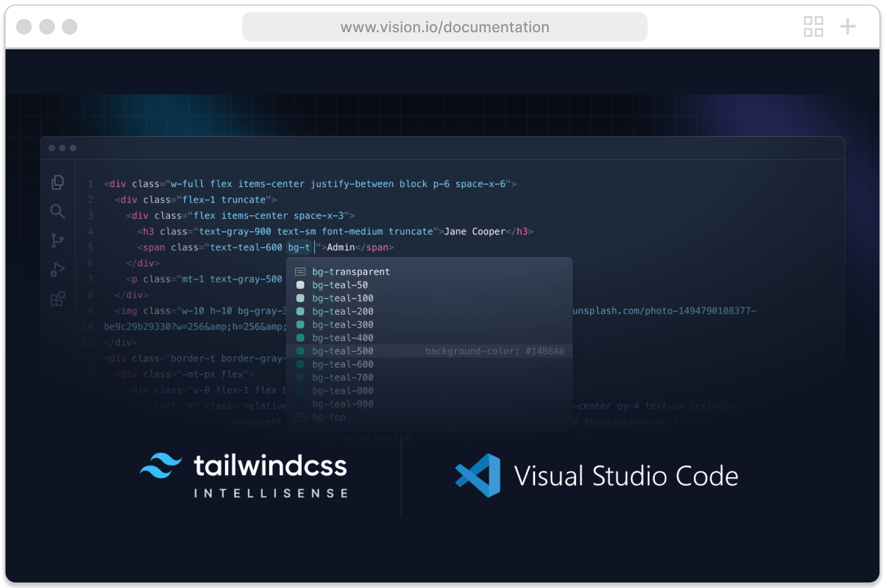The image size is (885, 588).
Task: Open Source Control branch icon
Action: [58, 241]
